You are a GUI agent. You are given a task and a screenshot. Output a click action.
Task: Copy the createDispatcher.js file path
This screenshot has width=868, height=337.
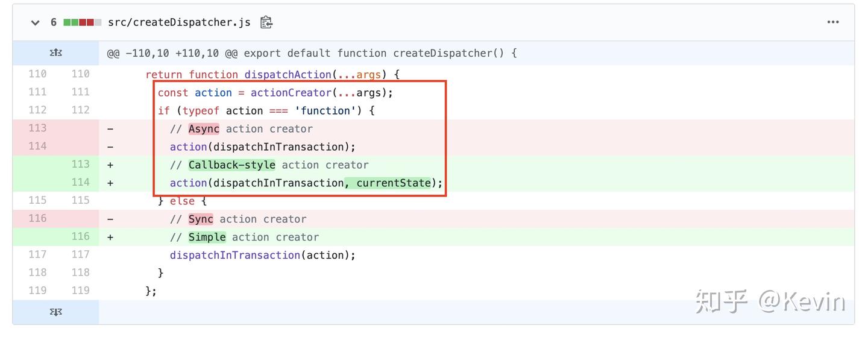pyautogui.click(x=266, y=23)
